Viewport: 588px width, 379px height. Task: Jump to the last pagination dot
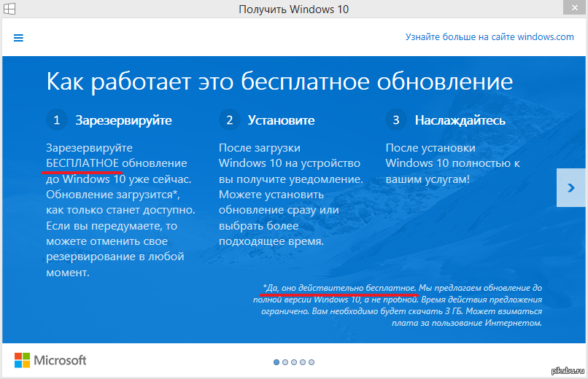tap(312, 362)
